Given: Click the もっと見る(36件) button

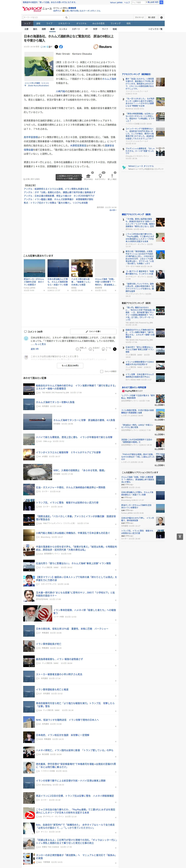Looking at the screenshot, I should pyautogui.click(x=70, y=365).
